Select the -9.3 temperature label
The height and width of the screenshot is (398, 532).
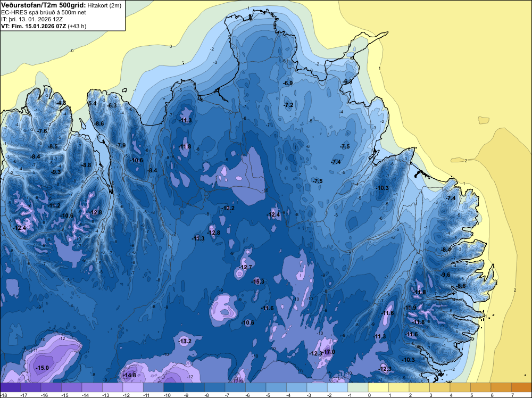click(56, 172)
